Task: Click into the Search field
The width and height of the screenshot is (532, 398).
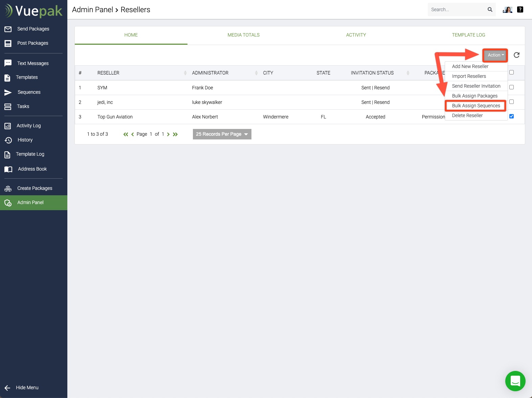Action: coord(457,10)
